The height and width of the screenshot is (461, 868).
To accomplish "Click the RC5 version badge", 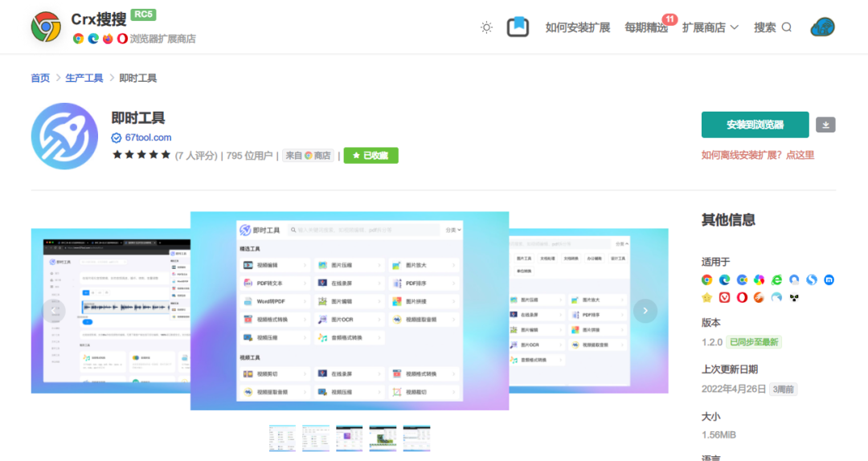I will [143, 14].
